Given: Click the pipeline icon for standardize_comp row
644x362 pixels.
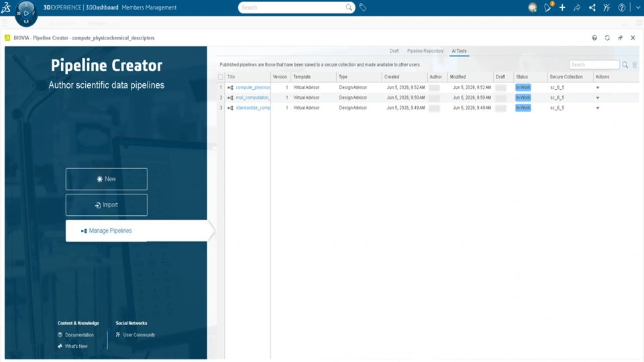Looking at the screenshot, I should pyautogui.click(x=230, y=108).
